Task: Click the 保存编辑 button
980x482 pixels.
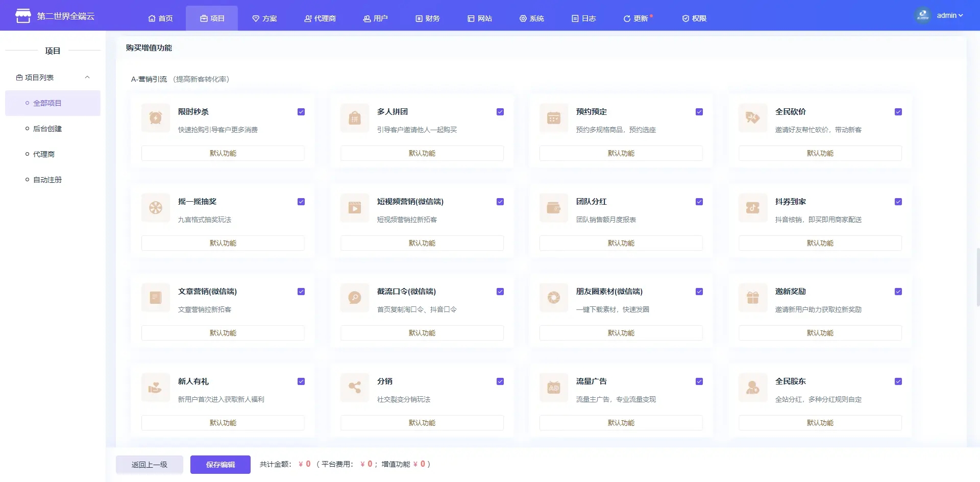Action: tap(220, 465)
